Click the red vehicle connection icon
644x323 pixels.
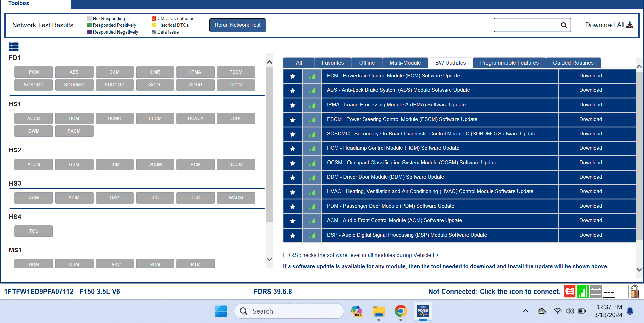coord(570,292)
